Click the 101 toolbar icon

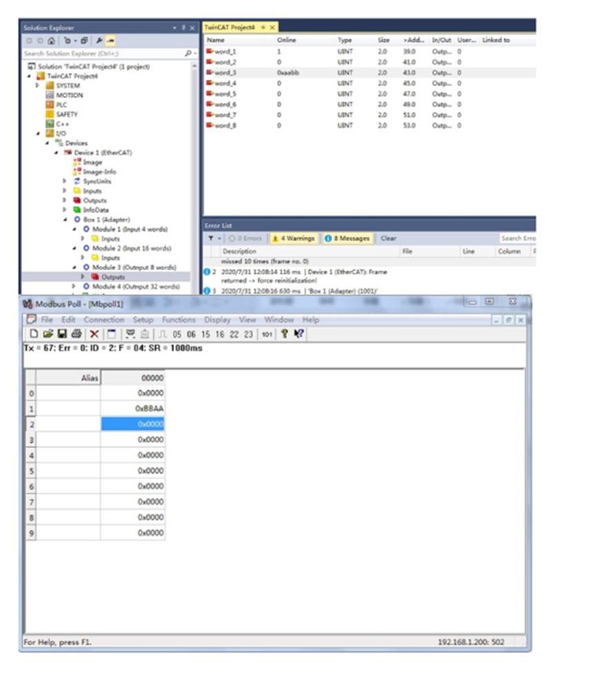267,334
